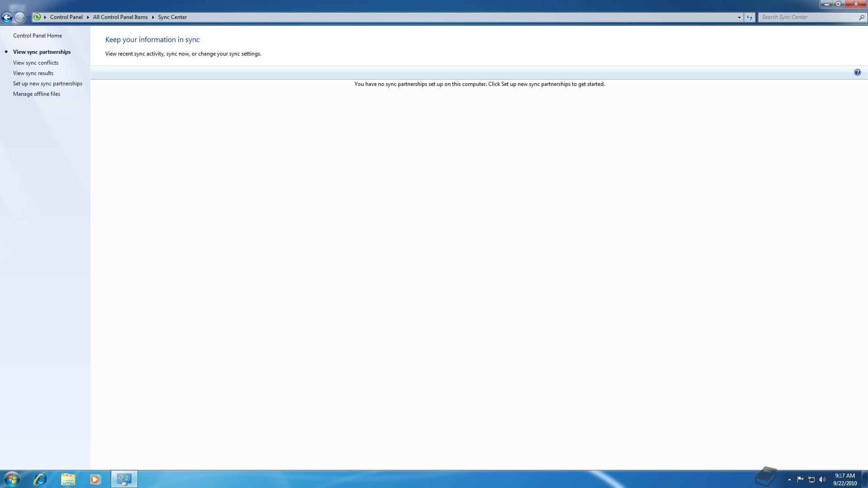This screenshot has height=488, width=868.
Task: Show hidden tray icons arrow
Action: click(789, 479)
